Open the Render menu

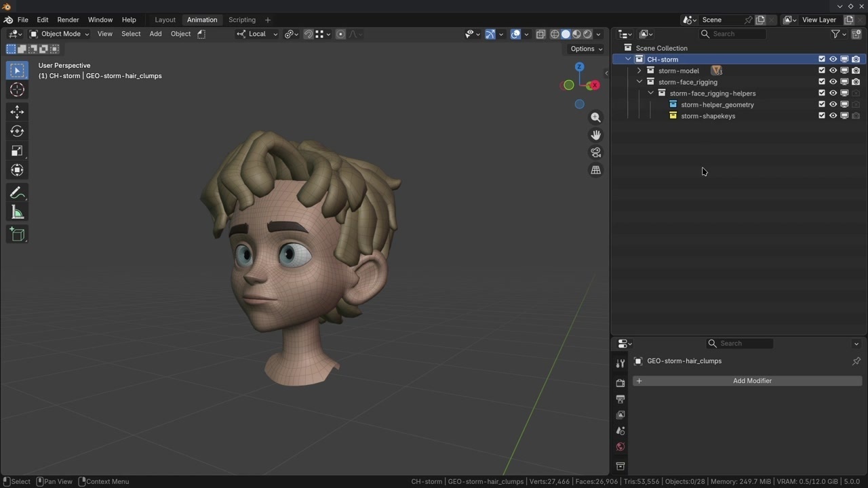point(68,20)
